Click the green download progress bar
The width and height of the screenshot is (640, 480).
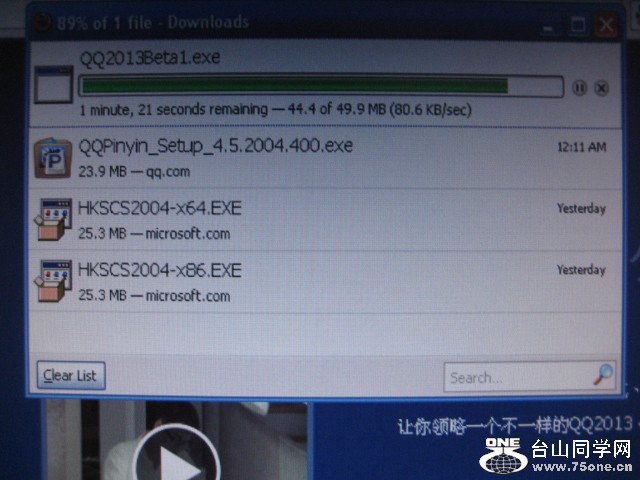tap(321, 86)
